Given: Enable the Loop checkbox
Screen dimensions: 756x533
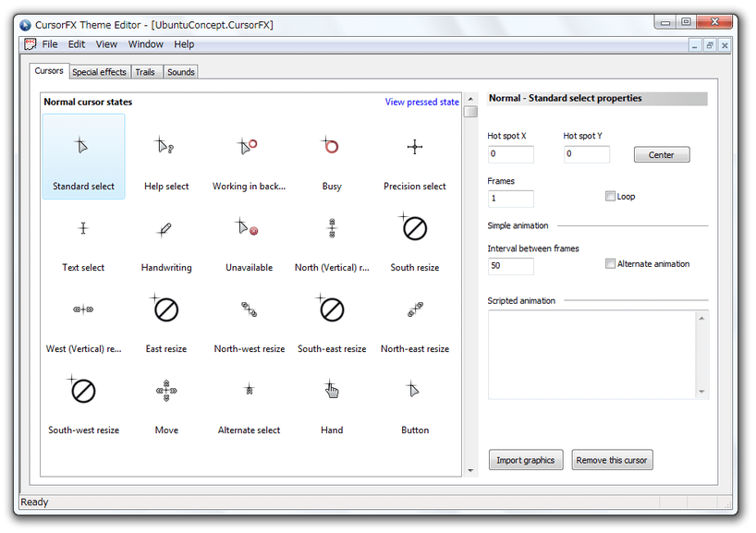Looking at the screenshot, I should tap(610, 196).
